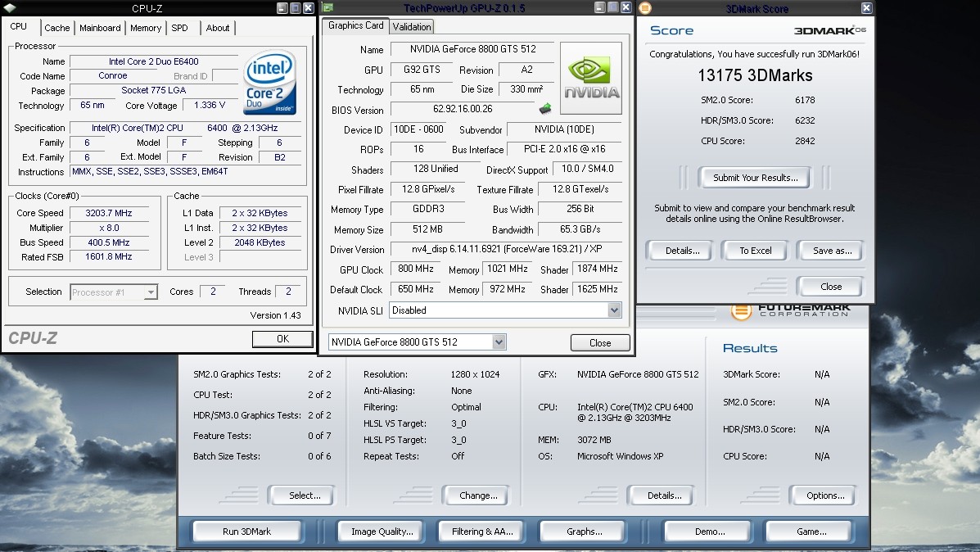Open Details in 3DMark Score window
Screen dimensions: 980x552
(682, 251)
